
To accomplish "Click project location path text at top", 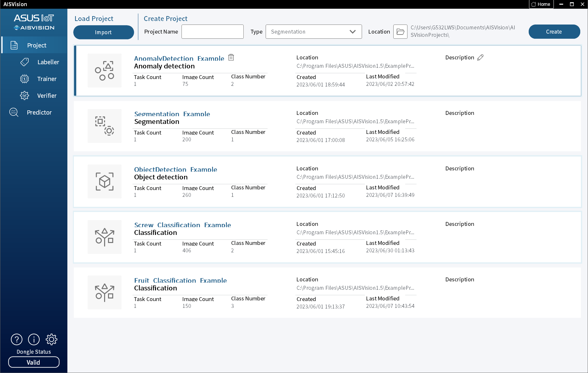I will 463,31.
